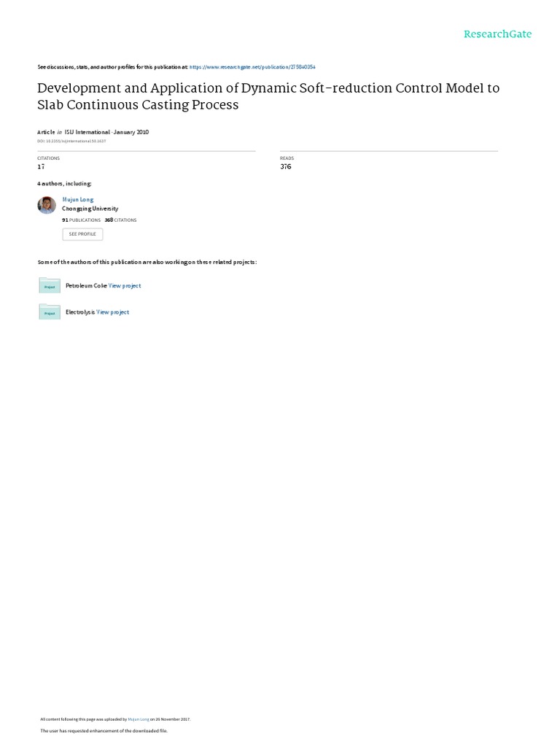Click Chongqing University affiliation text
Screen dimensions: 560x747
tap(90, 209)
